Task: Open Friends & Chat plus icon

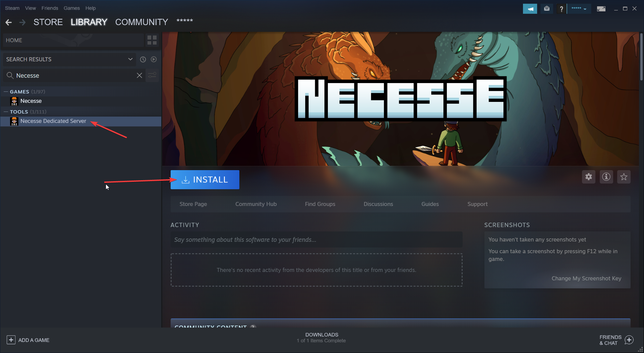Action: pyautogui.click(x=629, y=340)
